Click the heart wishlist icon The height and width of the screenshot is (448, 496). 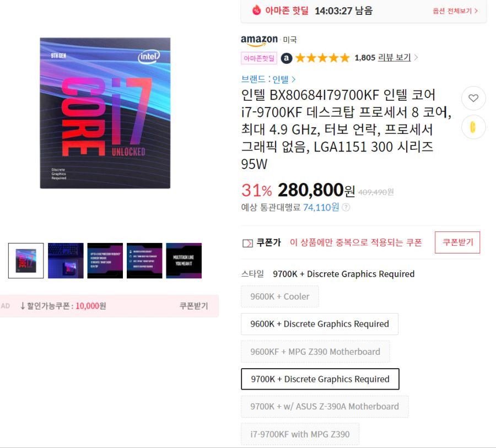[x=473, y=98]
